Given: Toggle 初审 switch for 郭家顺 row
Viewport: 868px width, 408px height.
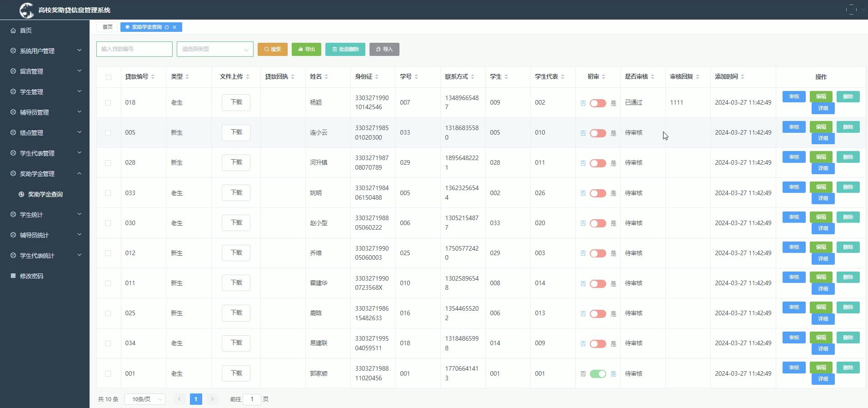Looking at the screenshot, I should (598, 374).
